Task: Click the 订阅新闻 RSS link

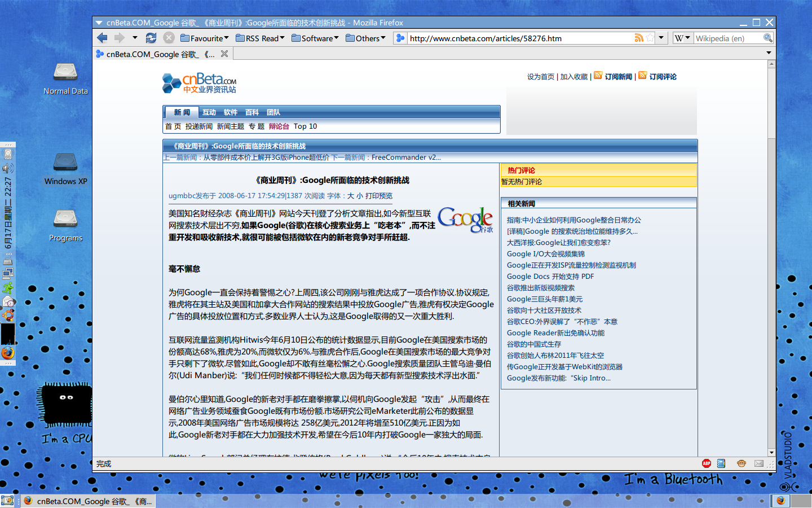Action: [x=618, y=77]
